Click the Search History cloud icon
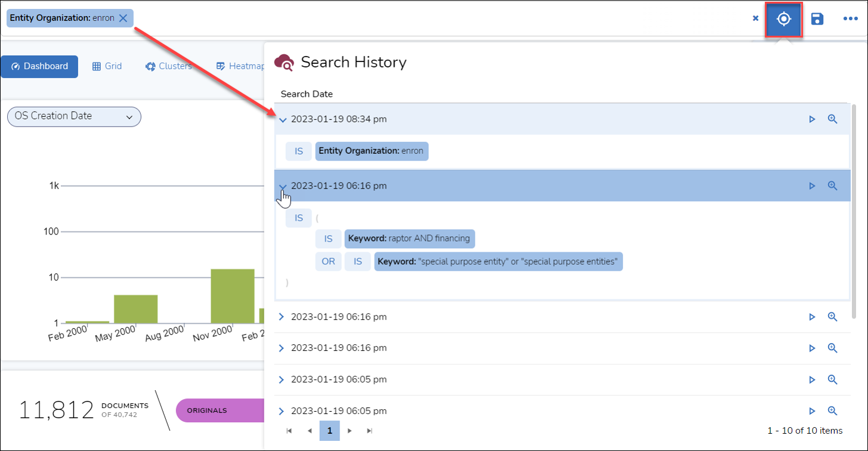The image size is (868, 451). click(284, 62)
